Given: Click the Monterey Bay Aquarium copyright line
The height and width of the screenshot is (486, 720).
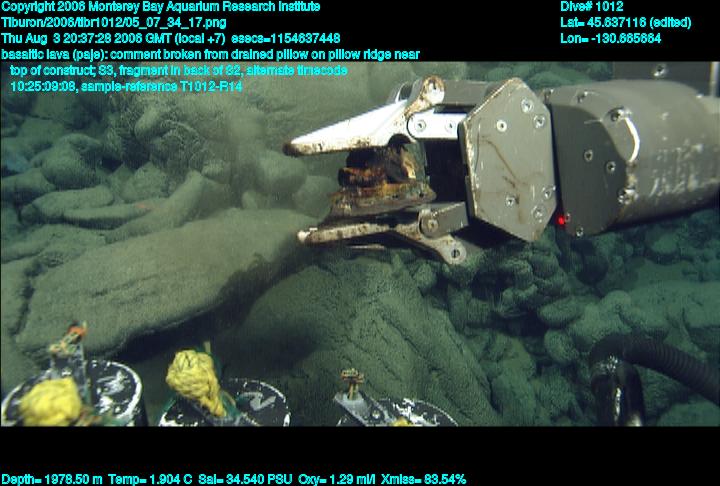Looking at the screenshot, I should click(x=161, y=7).
